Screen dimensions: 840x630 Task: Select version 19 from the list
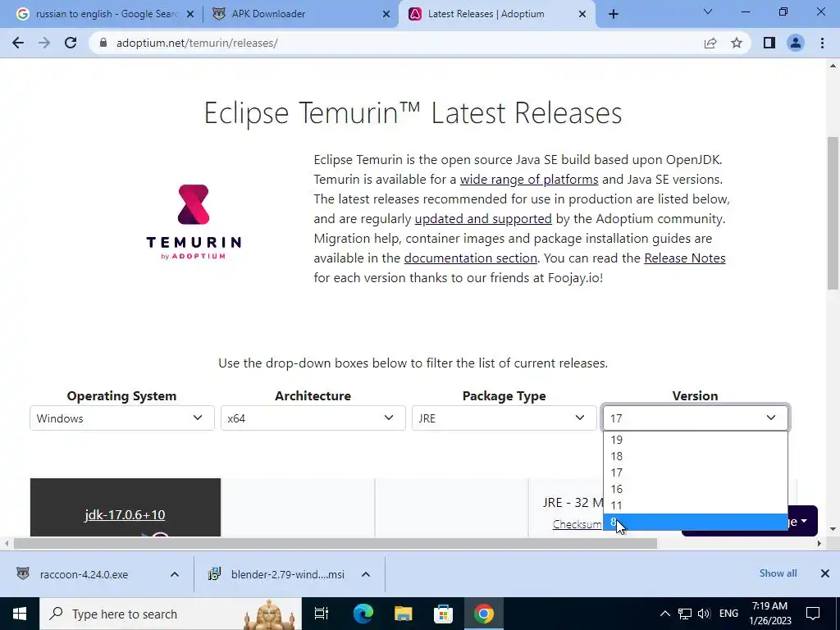coord(696,440)
